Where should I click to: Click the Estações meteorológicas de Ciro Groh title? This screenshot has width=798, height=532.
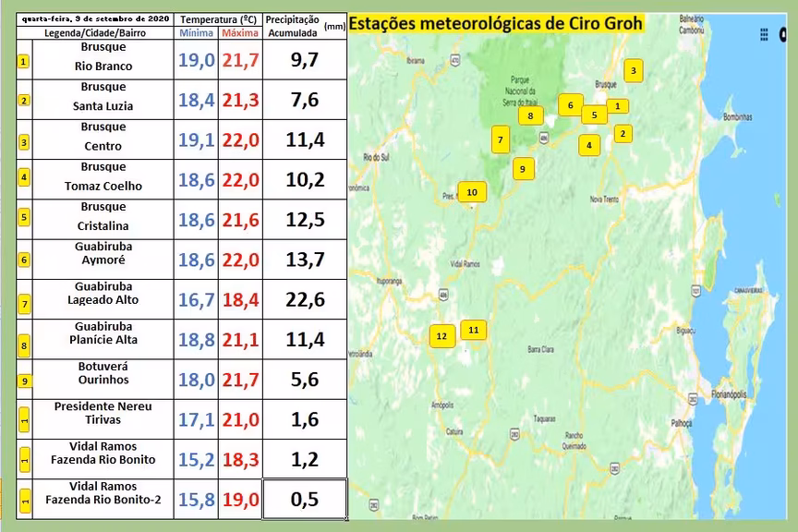(499, 24)
